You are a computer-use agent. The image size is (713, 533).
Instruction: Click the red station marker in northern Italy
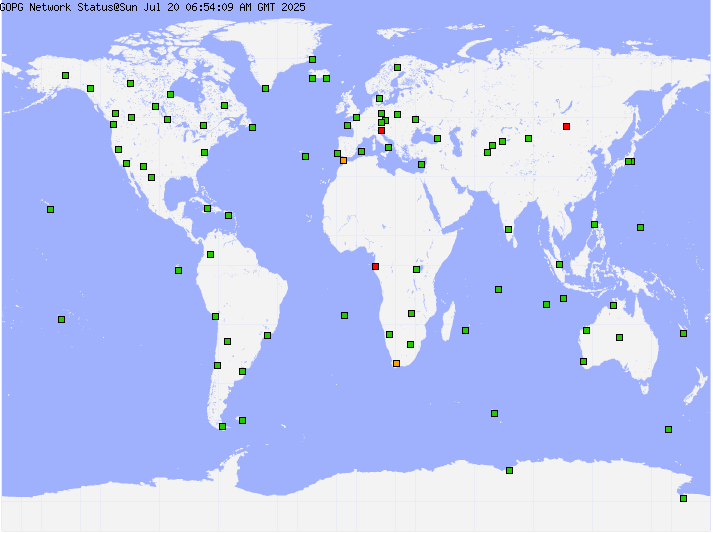pyautogui.click(x=382, y=131)
